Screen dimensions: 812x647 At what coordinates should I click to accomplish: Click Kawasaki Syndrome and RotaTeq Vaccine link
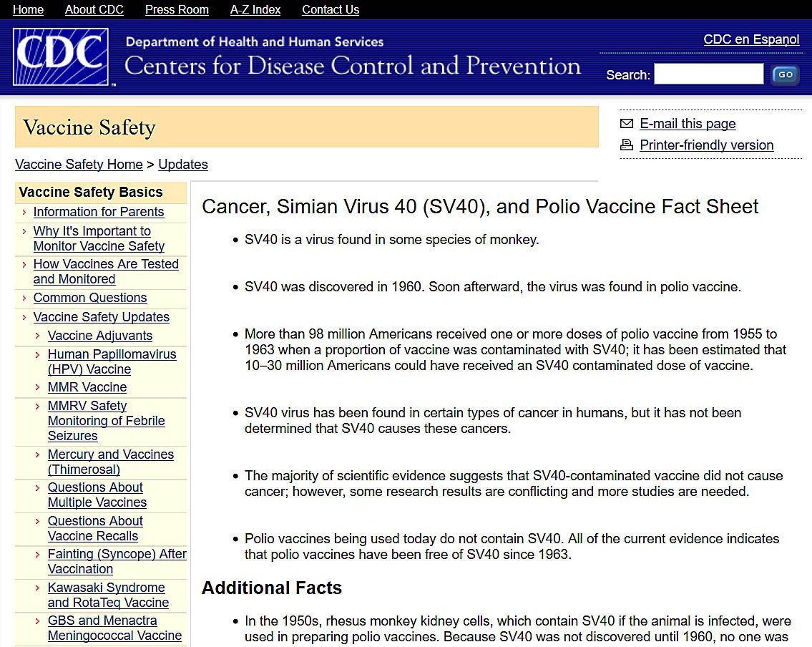[x=108, y=595]
